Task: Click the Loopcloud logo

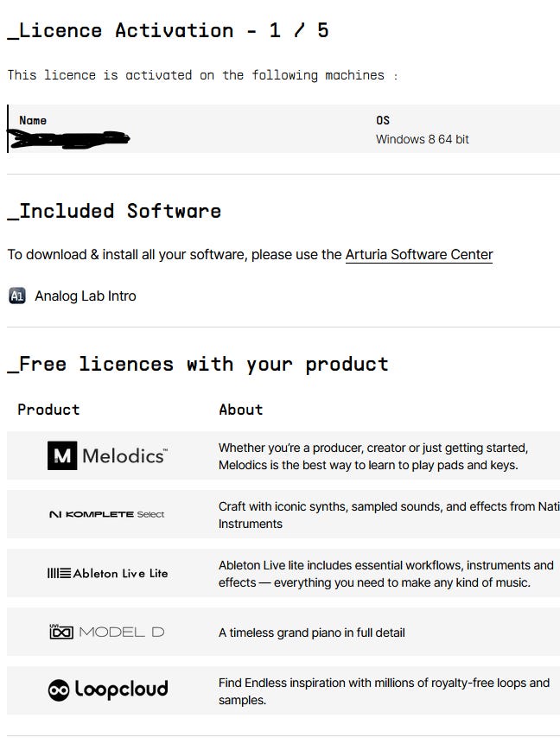Action: tap(108, 690)
